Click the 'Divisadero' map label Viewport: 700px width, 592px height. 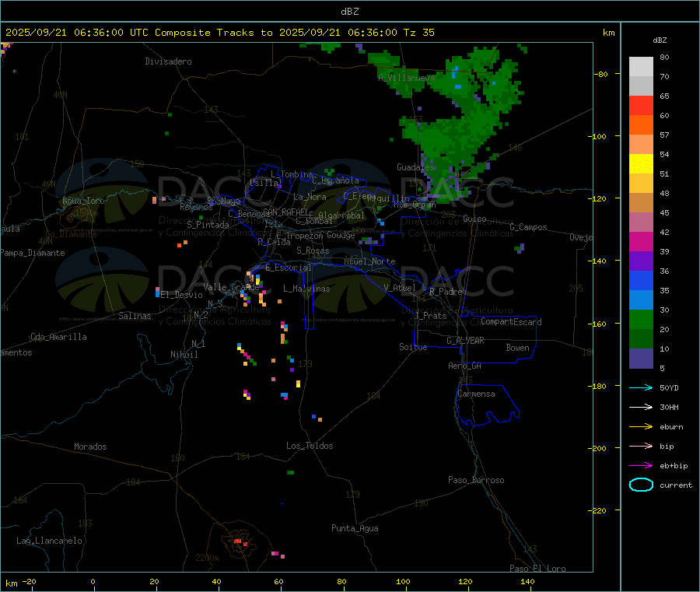pyautogui.click(x=168, y=61)
